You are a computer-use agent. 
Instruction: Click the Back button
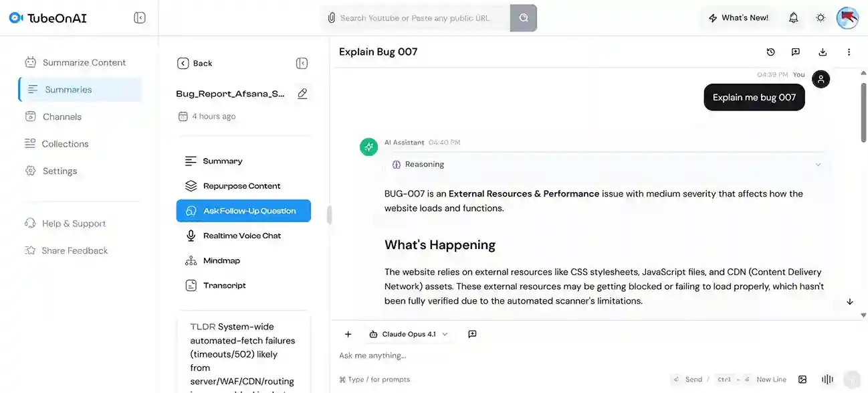(x=195, y=63)
